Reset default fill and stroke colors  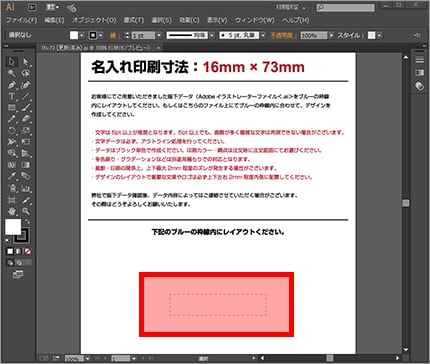tap(8, 240)
